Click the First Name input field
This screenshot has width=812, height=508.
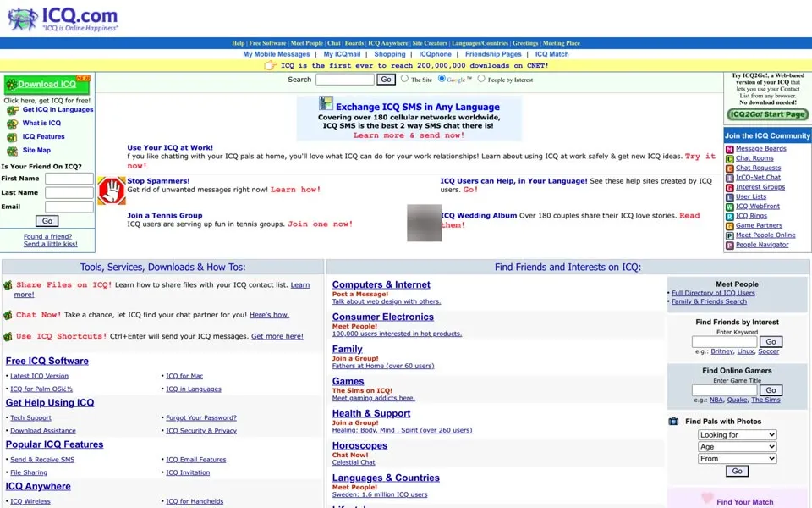[69, 179]
